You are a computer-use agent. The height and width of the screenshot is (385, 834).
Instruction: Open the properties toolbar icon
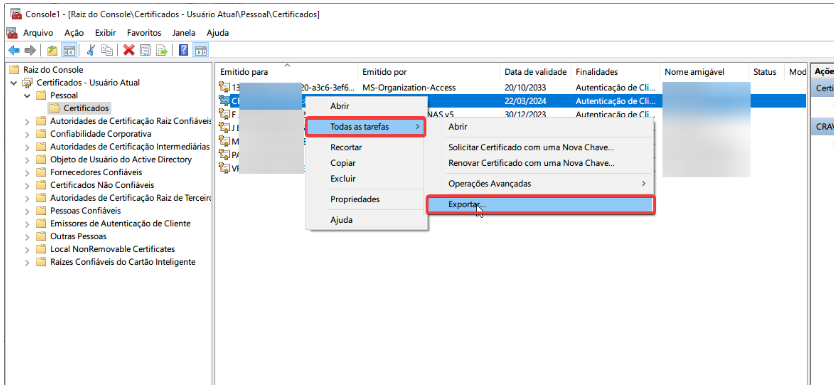(x=145, y=51)
